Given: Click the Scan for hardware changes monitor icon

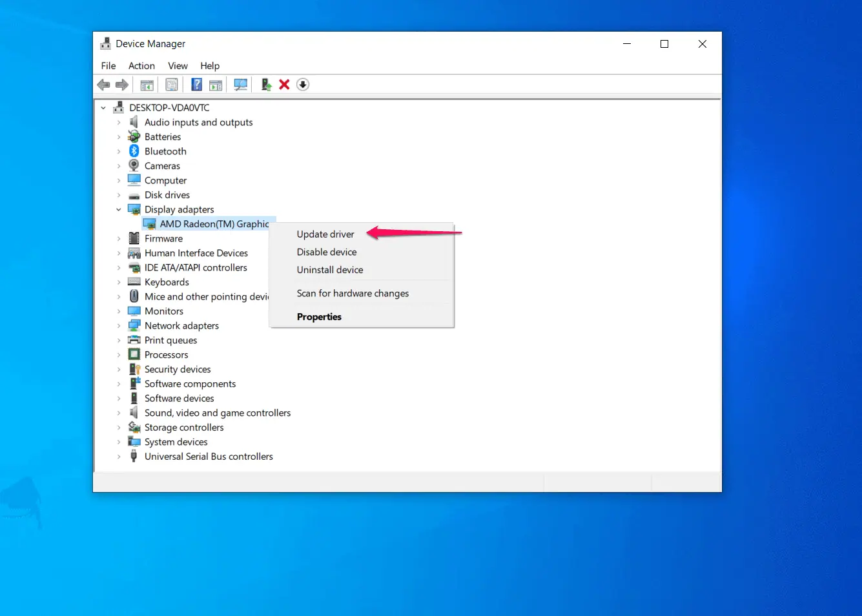Looking at the screenshot, I should point(241,85).
